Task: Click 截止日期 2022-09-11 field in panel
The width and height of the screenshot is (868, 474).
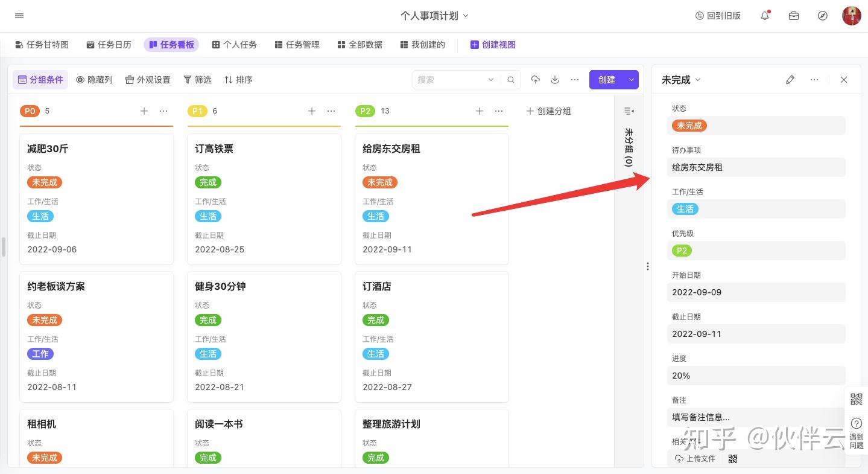Action: [x=756, y=334]
